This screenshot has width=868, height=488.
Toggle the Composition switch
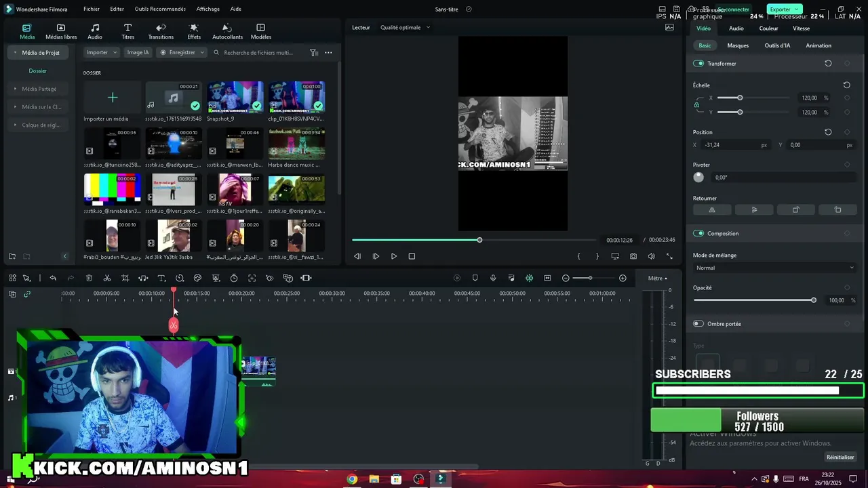(x=698, y=233)
